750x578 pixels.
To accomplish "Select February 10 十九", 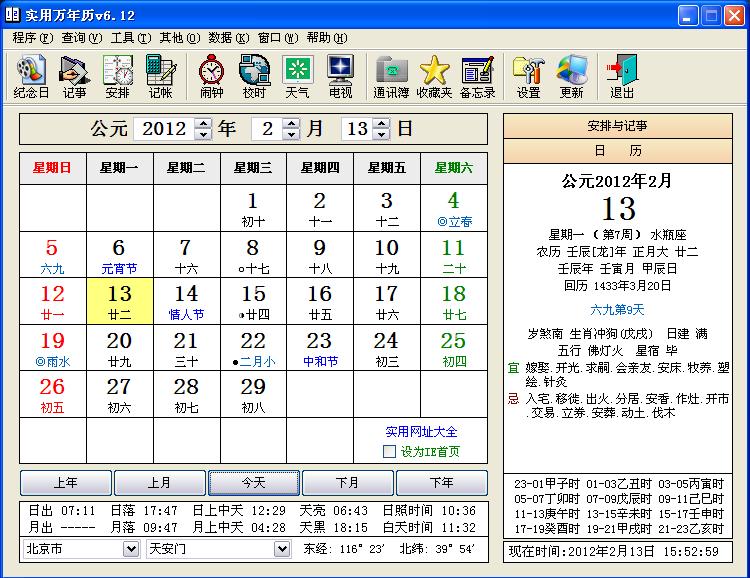I will 387,255.
